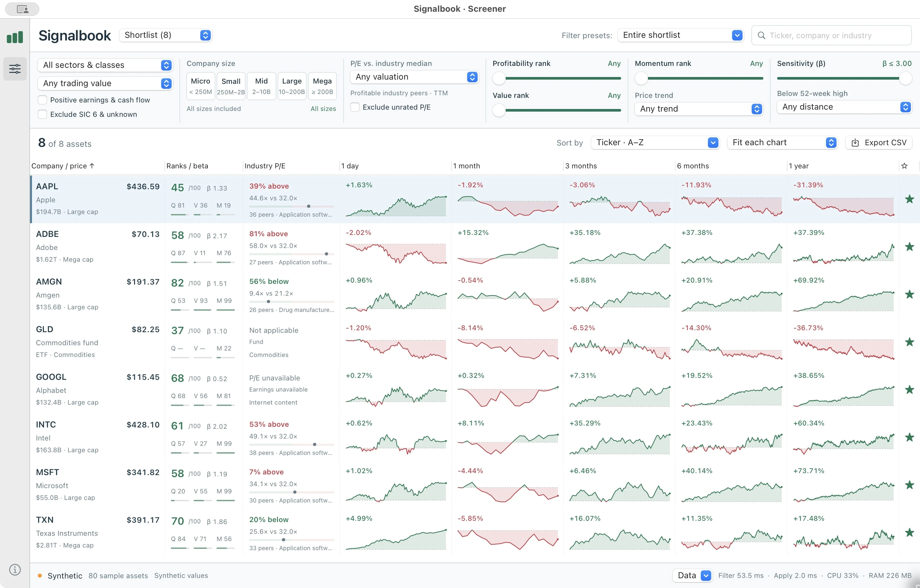
Task: Click the search magnifier icon
Action: 761,36
